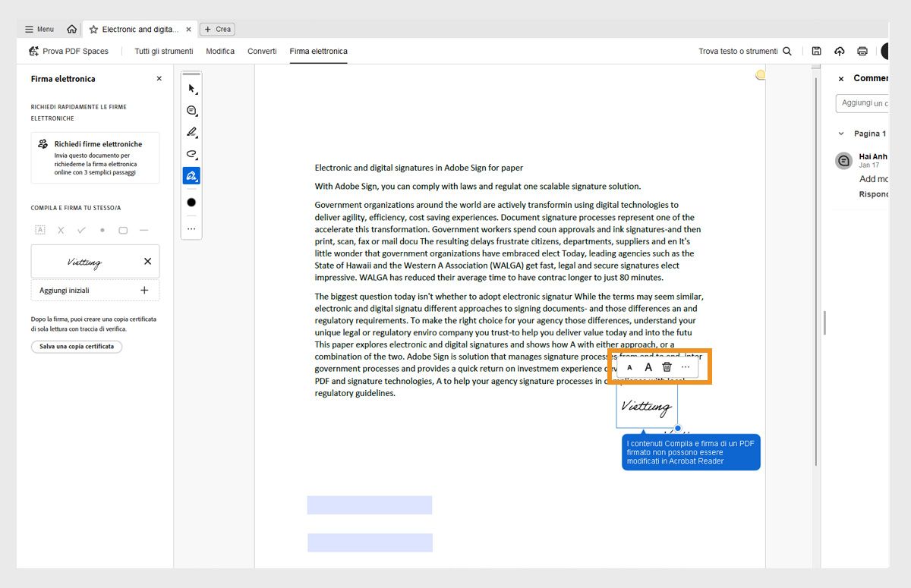Close the Firma elettronica panel
The image size is (911, 588).
[x=159, y=78]
